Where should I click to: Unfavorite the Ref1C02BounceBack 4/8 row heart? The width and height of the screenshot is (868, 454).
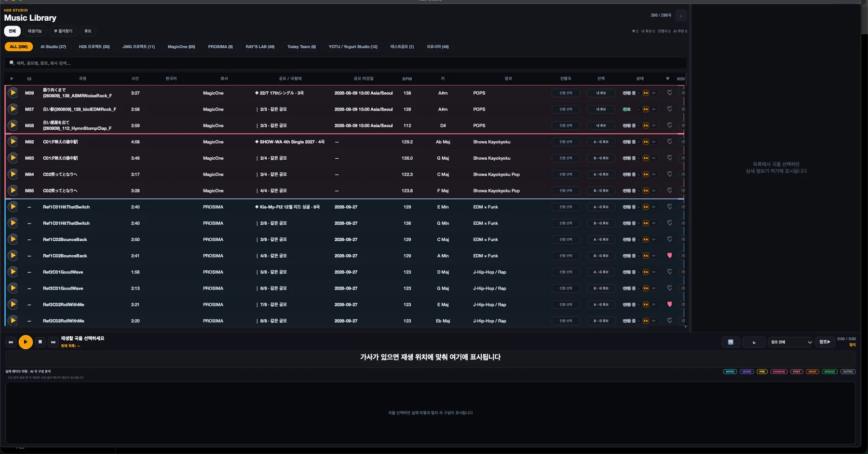669,256
